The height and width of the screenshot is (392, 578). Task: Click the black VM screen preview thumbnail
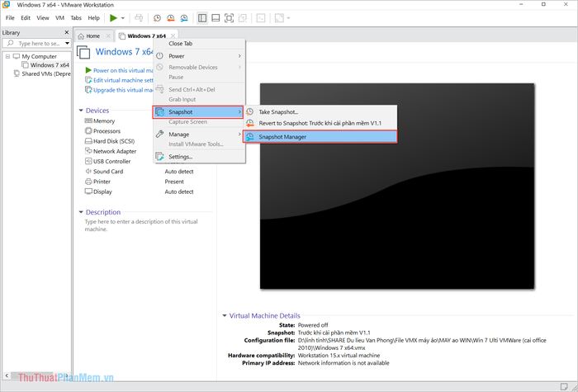pos(397,186)
